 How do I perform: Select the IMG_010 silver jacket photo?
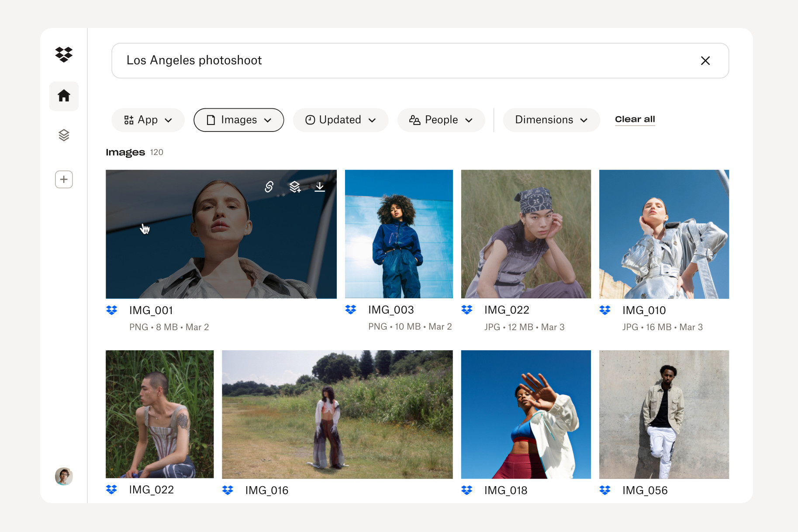[x=664, y=234]
